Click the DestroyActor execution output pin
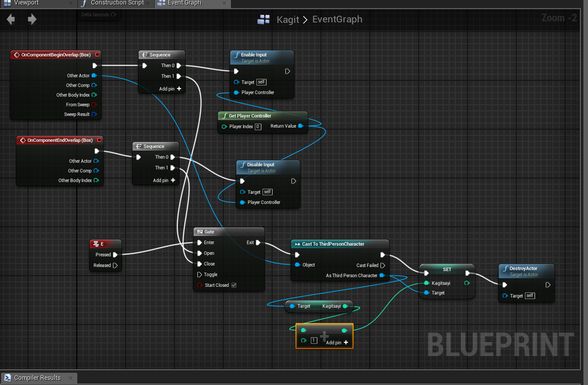This screenshot has height=385, width=588. pyautogui.click(x=548, y=285)
